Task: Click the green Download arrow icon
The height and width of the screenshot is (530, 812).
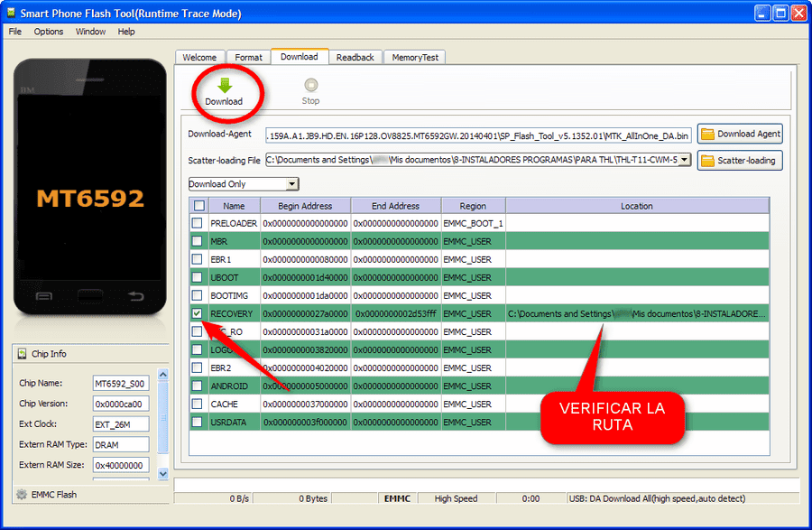Action: click(225, 86)
